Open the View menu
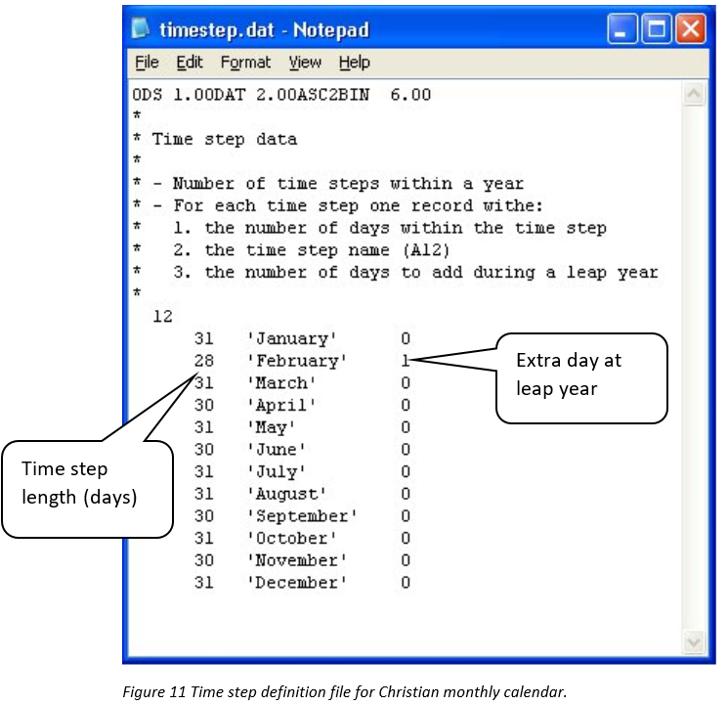 pyautogui.click(x=305, y=63)
